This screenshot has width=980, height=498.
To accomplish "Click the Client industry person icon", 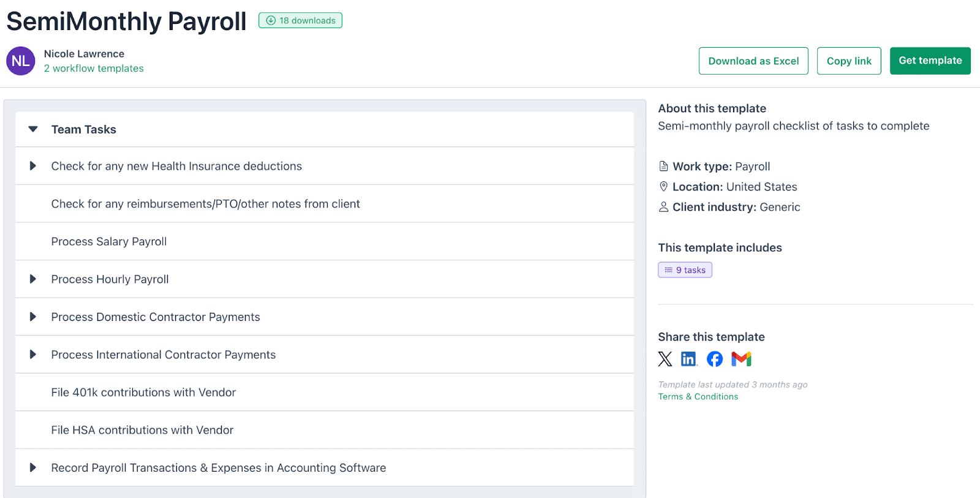I will pyautogui.click(x=663, y=207).
